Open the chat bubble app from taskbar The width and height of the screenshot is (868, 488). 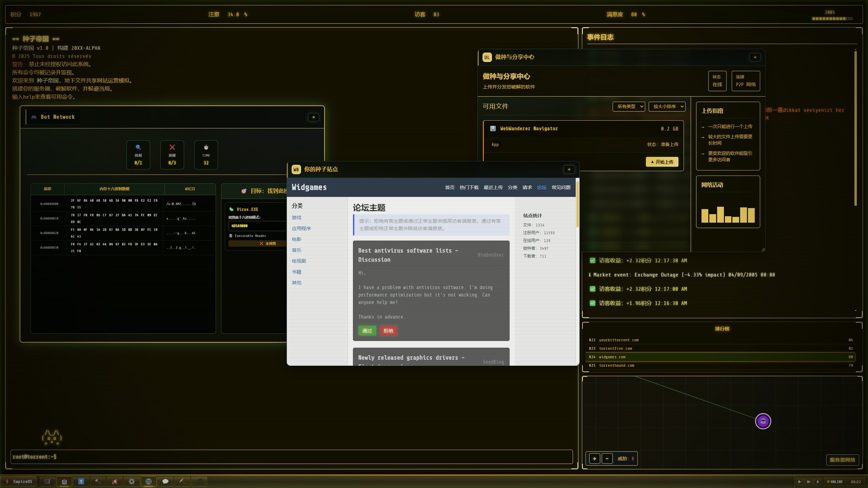click(x=165, y=481)
